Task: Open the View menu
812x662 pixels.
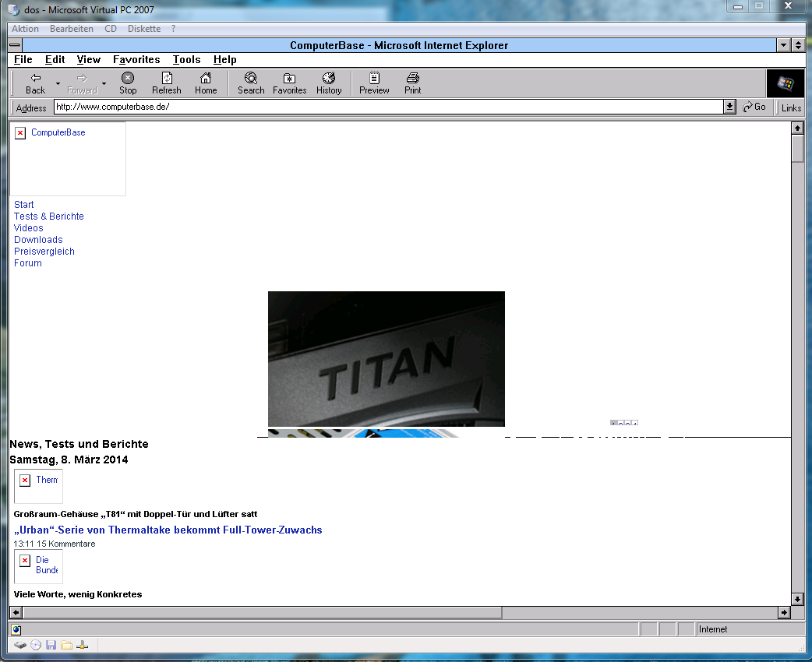Action: [x=89, y=59]
